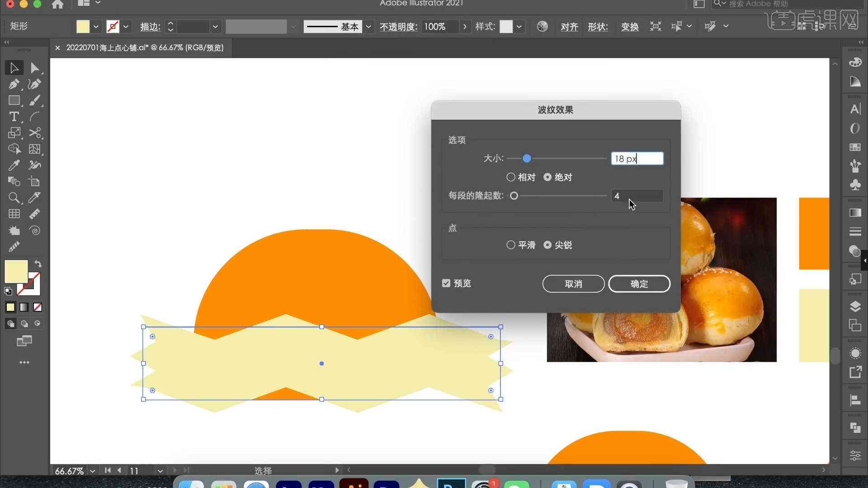
Task: Select the Artboard tool
Action: pyautogui.click(x=35, y=182)
